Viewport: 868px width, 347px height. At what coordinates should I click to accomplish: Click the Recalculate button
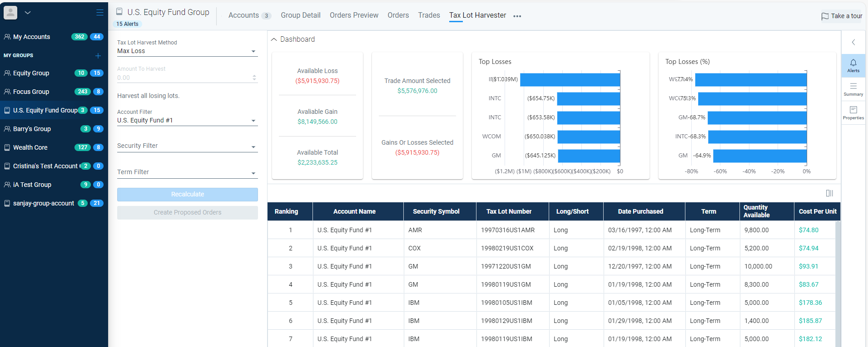(188, 195)
